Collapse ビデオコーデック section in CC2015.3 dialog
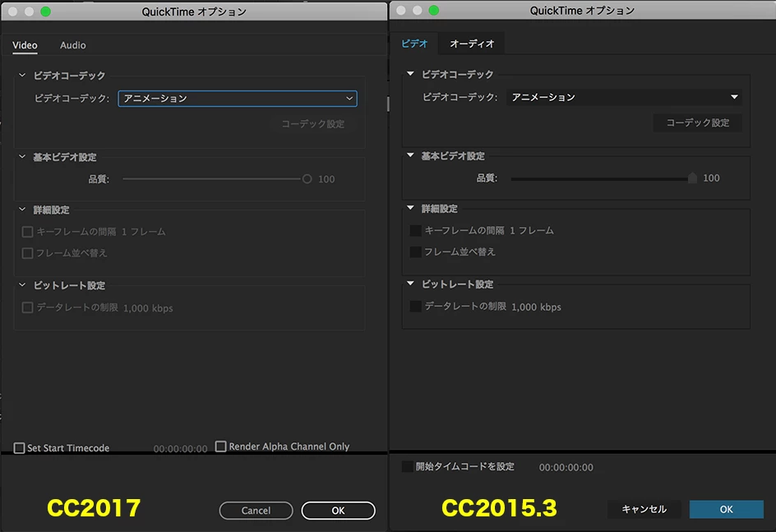Image resolution: width=776 pixels, height=532 pixels. (x=410, y=74)
